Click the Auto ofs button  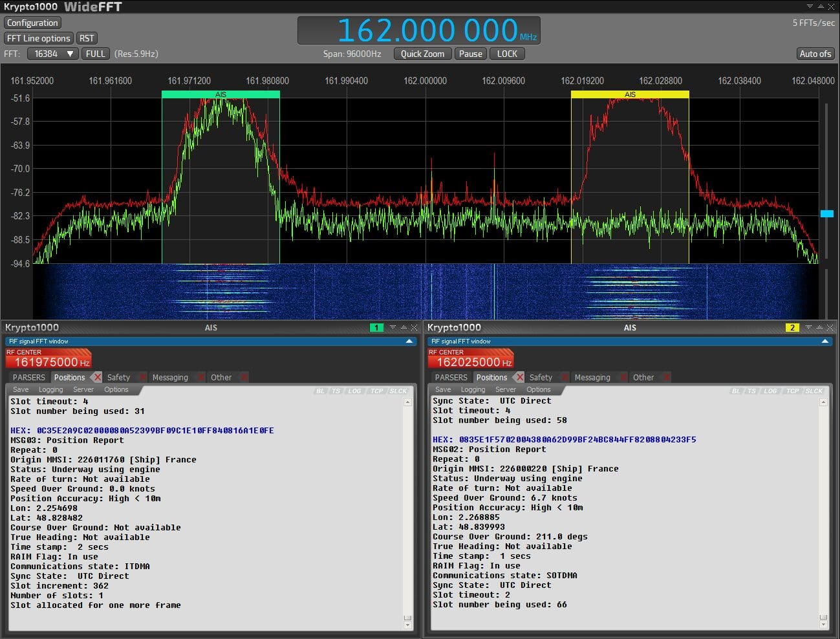[x=815, y=54]
